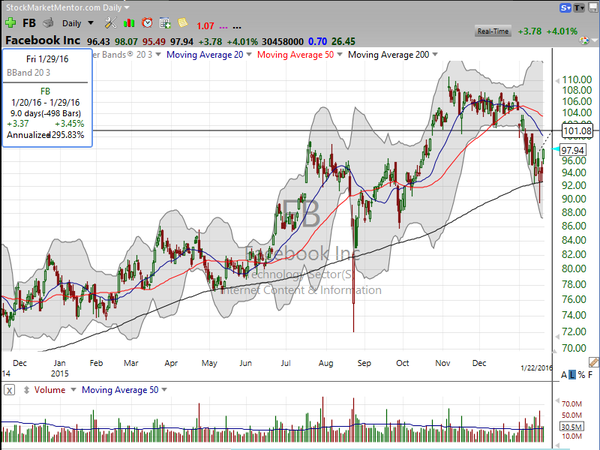Click the BBand 20 3 popup label
The image size is (600, 450).
pos(28,73)
